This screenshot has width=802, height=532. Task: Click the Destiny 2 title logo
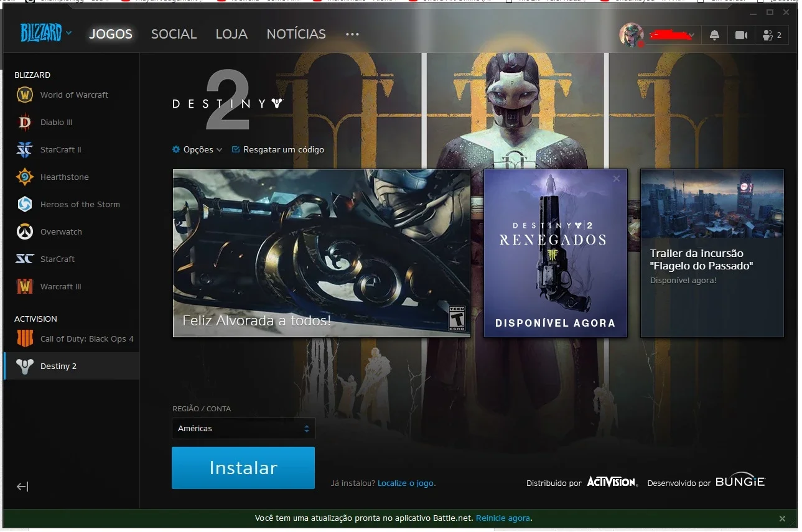coord(229,100)
